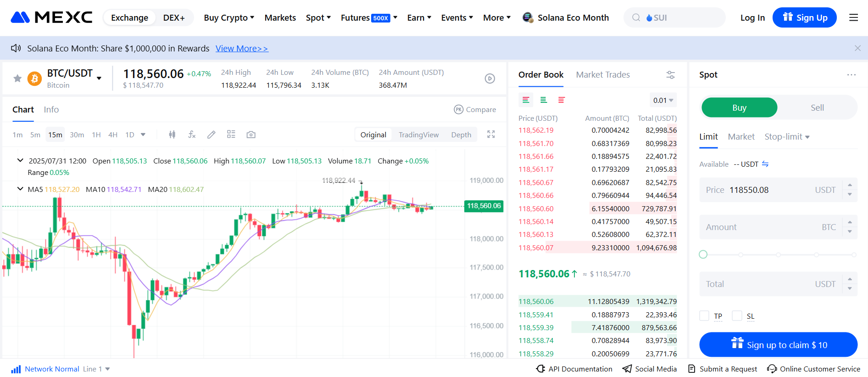The height and width of the screenshot is (377, 868).
Task: Show bids-only order book view
Action: 544,100
